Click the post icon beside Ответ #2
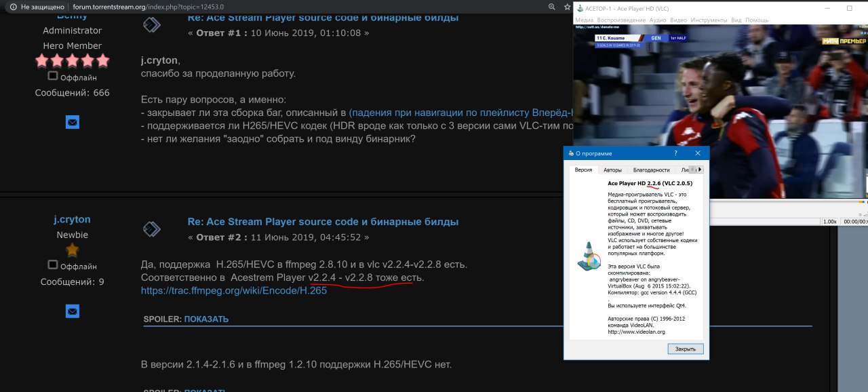This screenshot has height=392, width=868. tap(151, 229)
